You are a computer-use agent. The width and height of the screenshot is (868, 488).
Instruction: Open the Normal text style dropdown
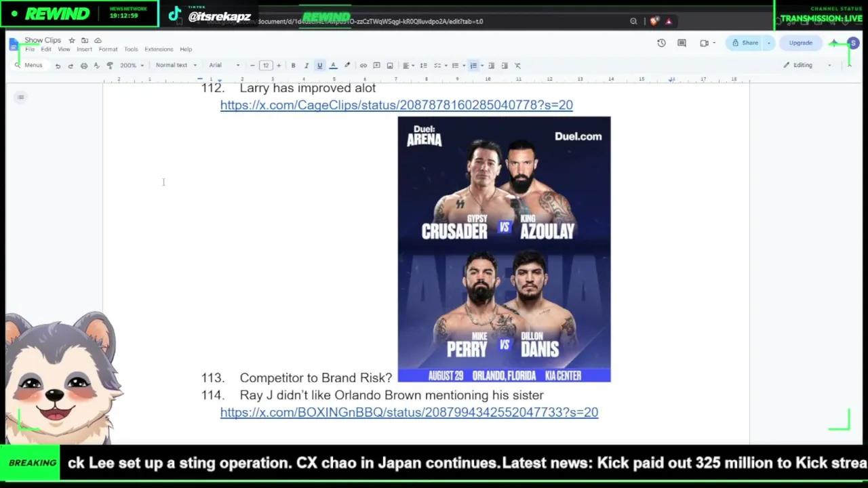click(x=176, y=66)
